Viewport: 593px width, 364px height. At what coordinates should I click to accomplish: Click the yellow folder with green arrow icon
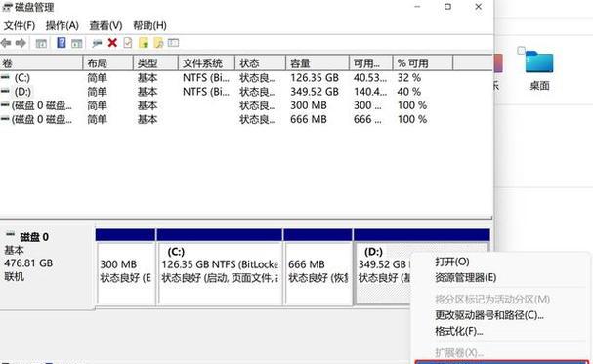tap(144, 43)
